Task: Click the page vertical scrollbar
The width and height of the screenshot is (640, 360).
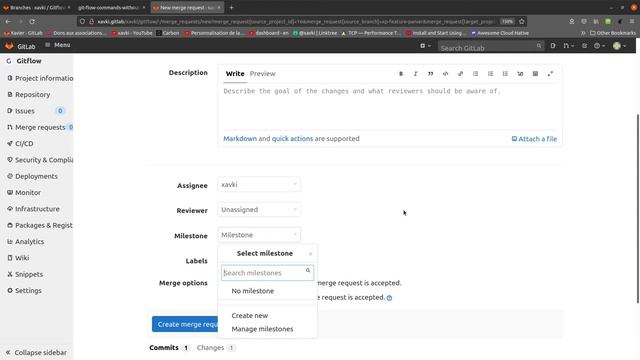Action: click(638, 208)
